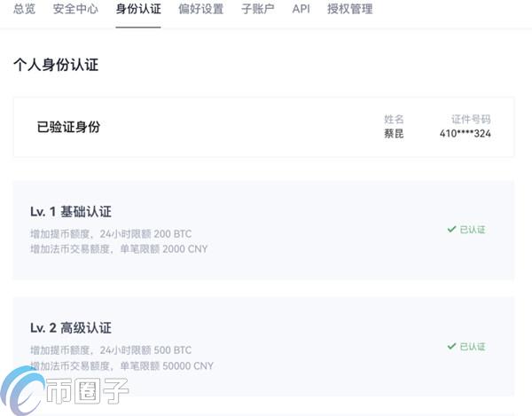Click the name value 蔡昆
The width and height of the screenshot is (532, 416).
click(394, 135)
